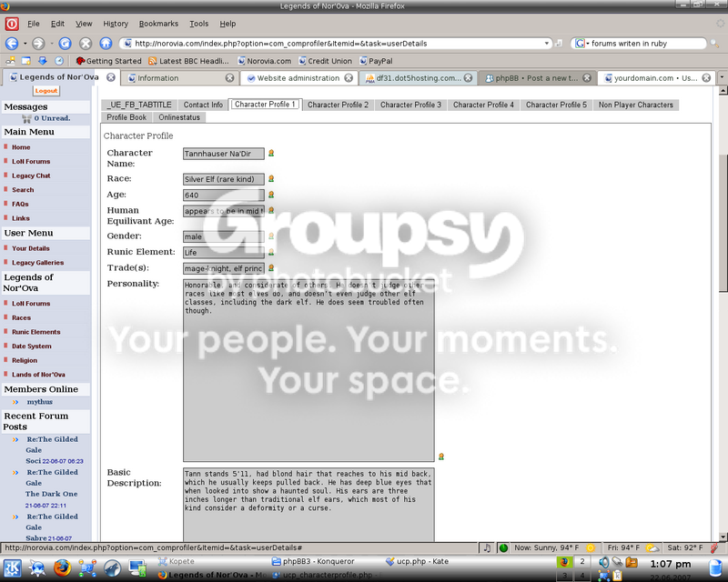
Task: Open the Back button history dropdown arrow
Action: tap(25, 44)
